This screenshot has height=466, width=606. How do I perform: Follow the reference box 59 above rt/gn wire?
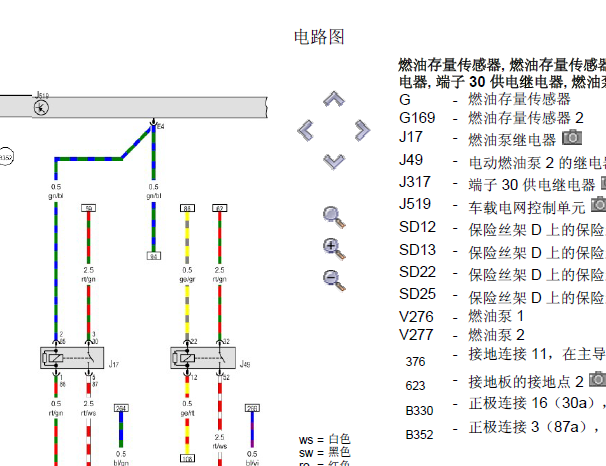89,208
